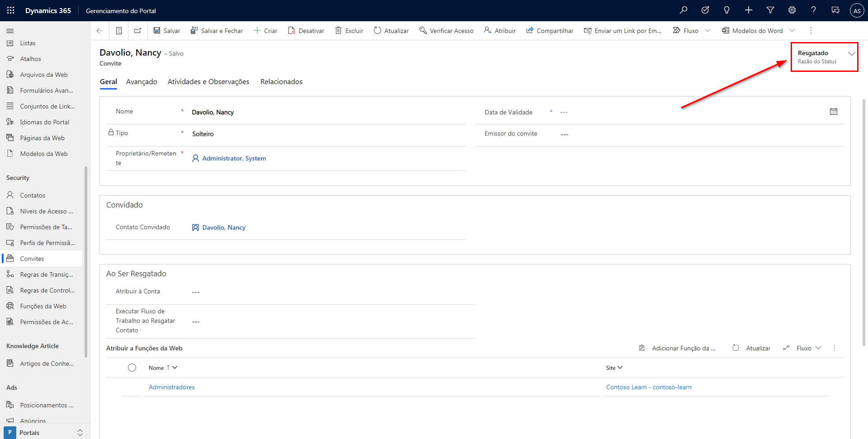
Task: Click the Data de Validade empty field
Action: coord(692,112)
